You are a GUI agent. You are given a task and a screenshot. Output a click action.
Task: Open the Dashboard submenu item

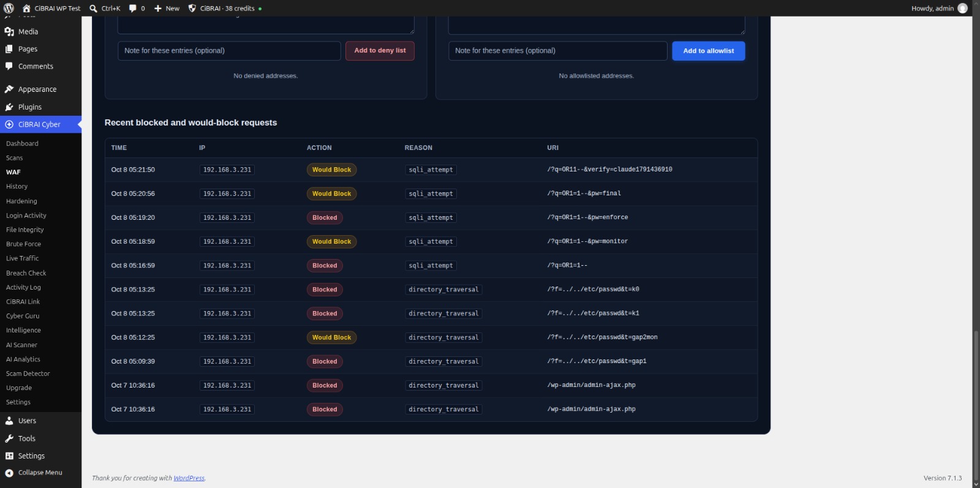(x=22, y=143)
